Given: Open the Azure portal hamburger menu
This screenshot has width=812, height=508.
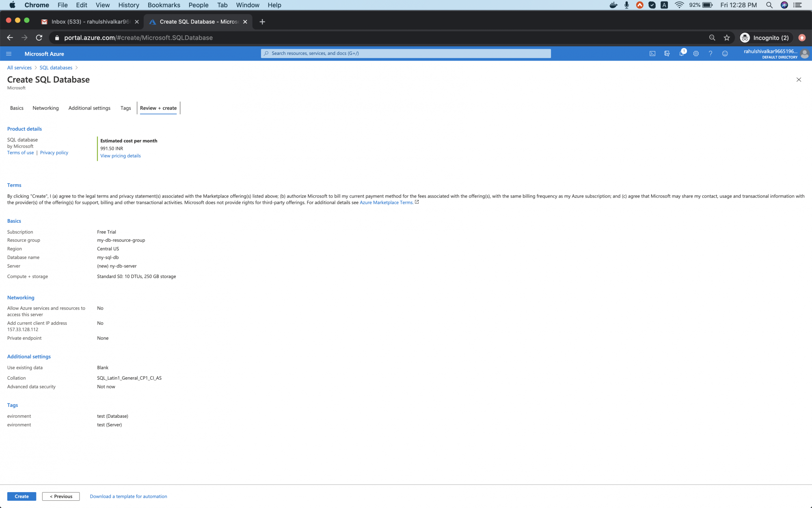Looking at the screenshot, I should point(9,54).
